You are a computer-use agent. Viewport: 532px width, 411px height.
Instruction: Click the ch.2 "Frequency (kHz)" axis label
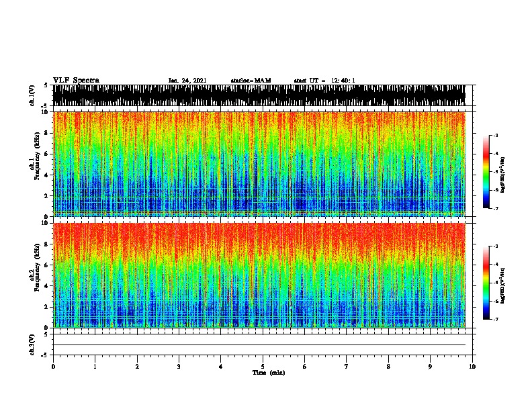pyautogui.click(x=38, y=267)
